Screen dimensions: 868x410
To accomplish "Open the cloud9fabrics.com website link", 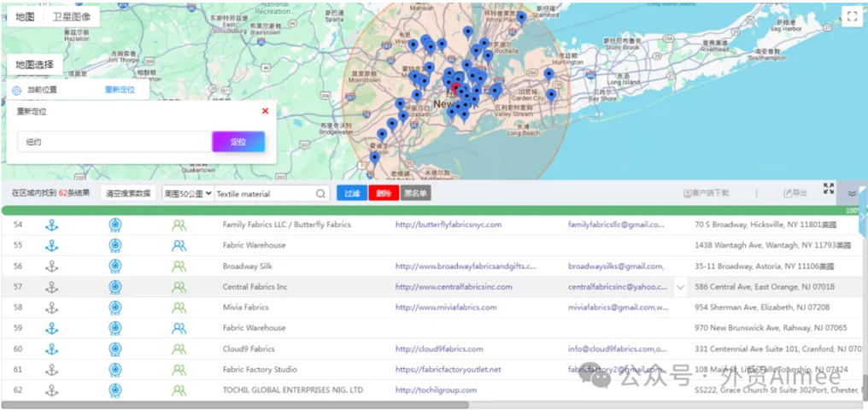I will (438, 348).
